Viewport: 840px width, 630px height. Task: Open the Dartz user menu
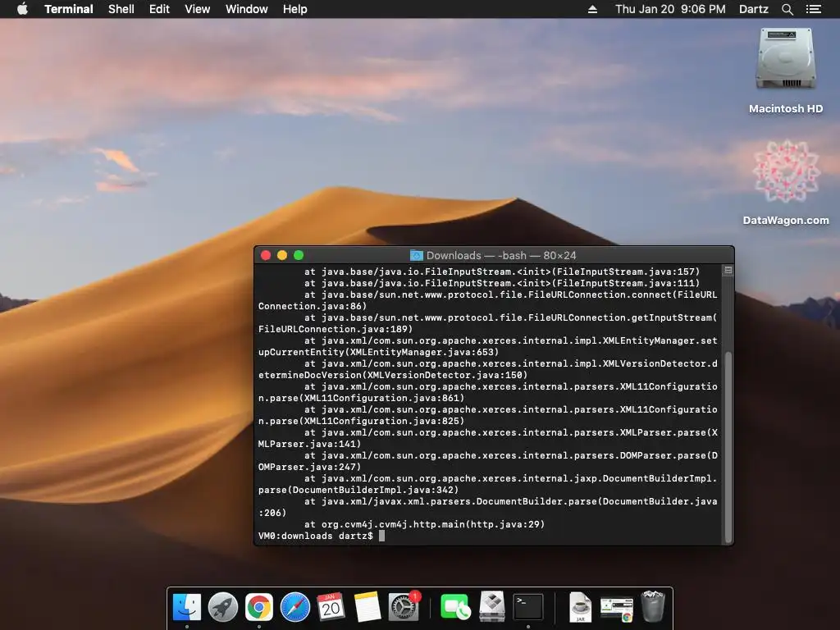click(x=753, y=9)
